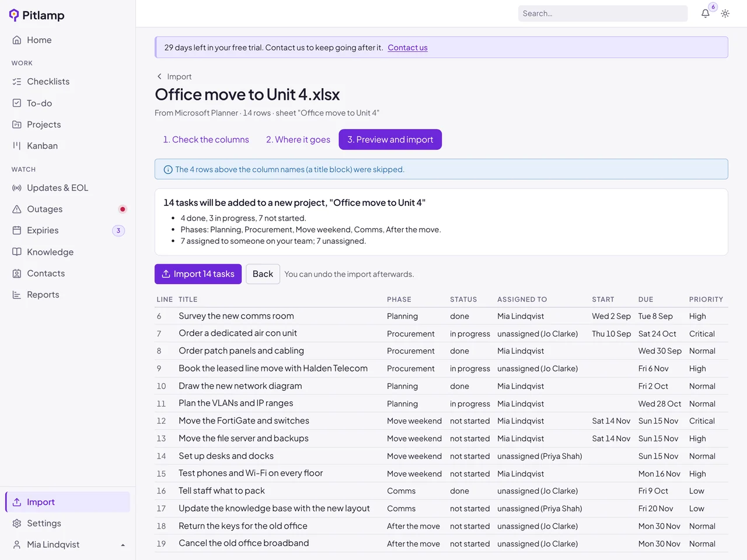Click Update the knowledge base with the new layout
Screen dimensions: 747x560
274,509
